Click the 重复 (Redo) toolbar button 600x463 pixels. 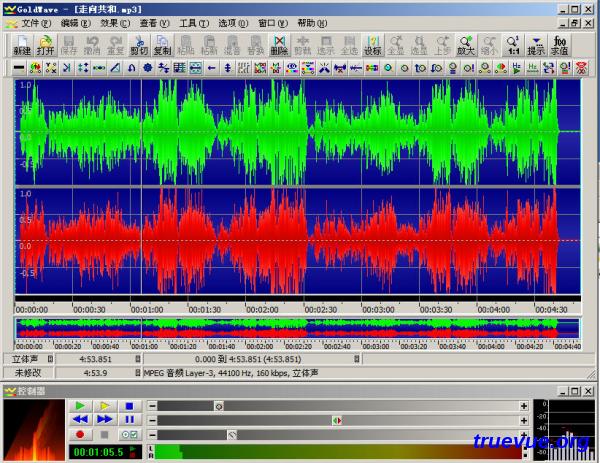pos(116,46)
